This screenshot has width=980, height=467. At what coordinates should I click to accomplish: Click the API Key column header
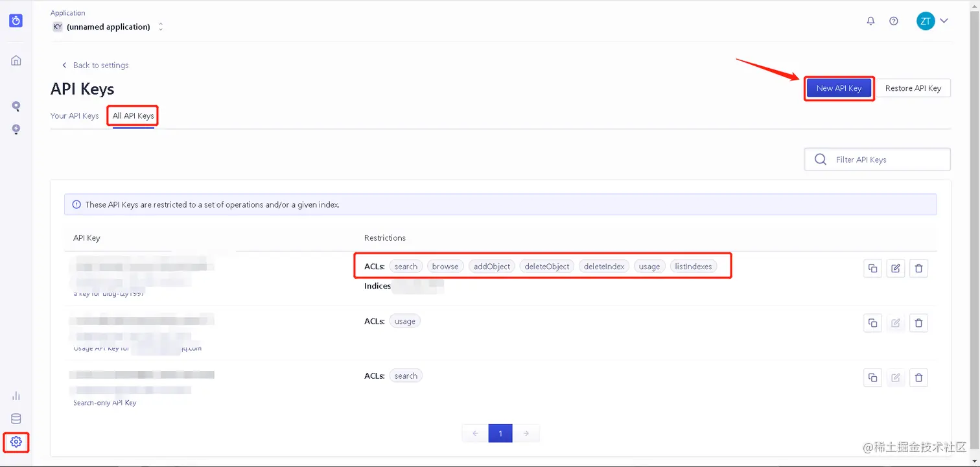(87, 238)
